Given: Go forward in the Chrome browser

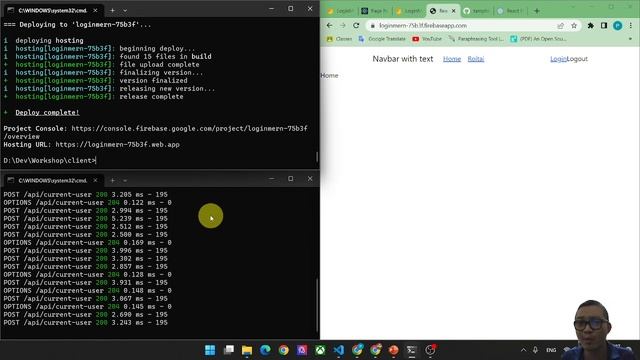Looking at the screenshot, I should tap(342, 25).
